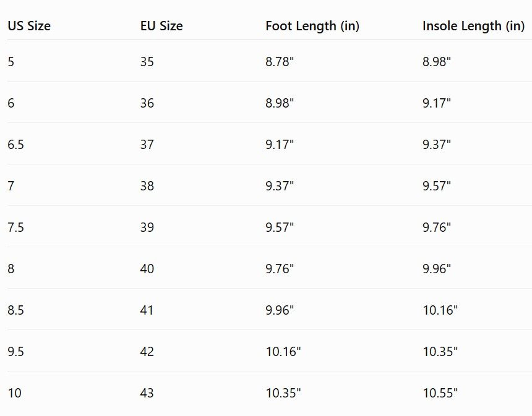Click foot length 8.78" cell
The image size is (532, 416).
[x=280, y=62]
